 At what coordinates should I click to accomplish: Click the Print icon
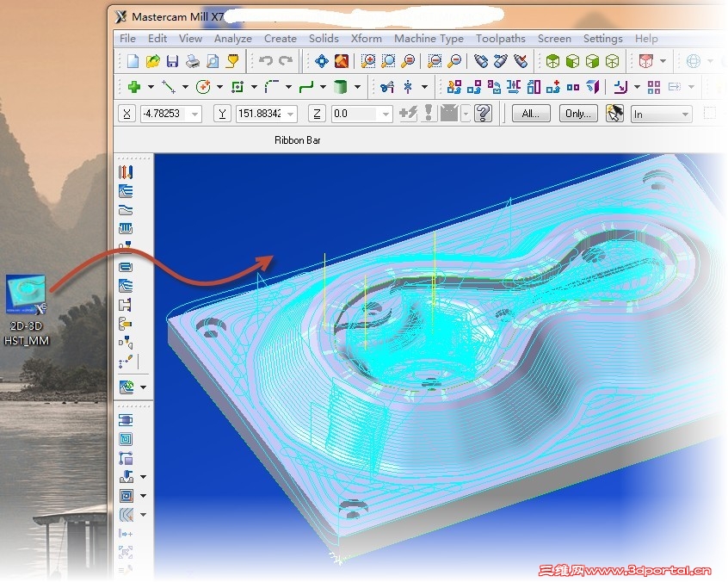point(193,61)
